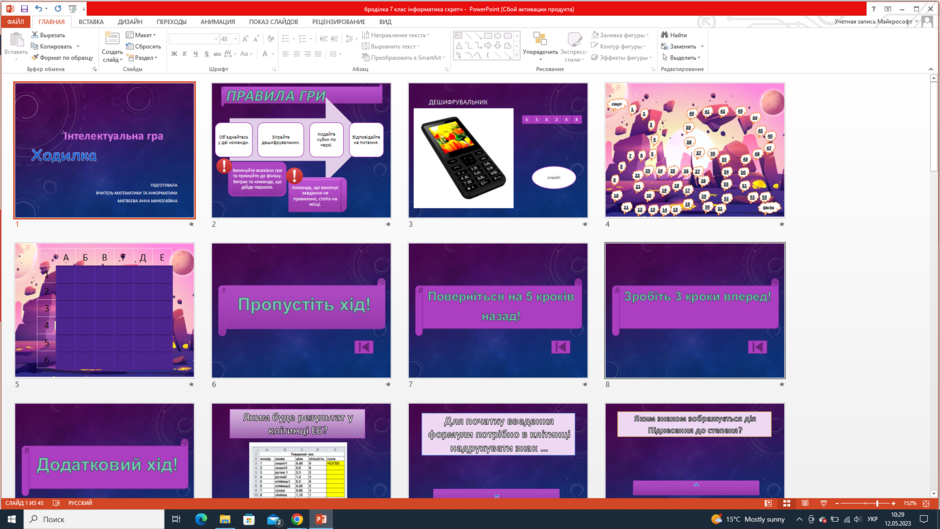The image size is (940, 529).
Task: Switch to the ПОКАЗ СЛАЙДОВ tab
Action: pos(273,22)
